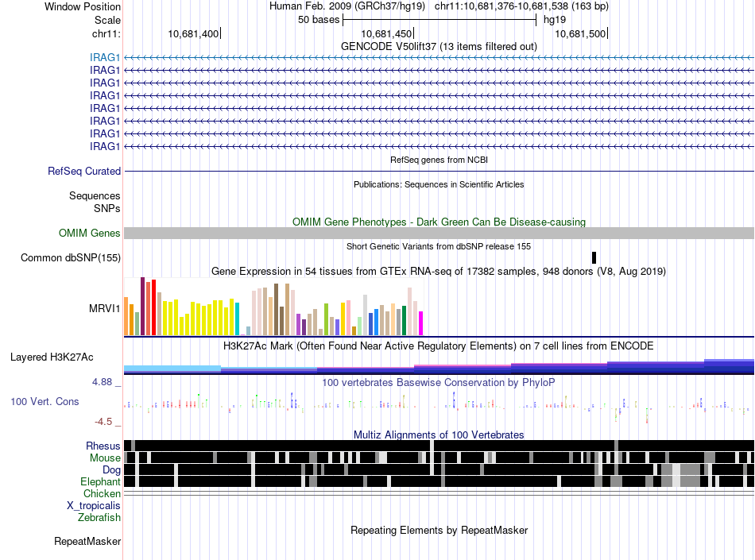Click the SNPs track label
The height and width of the screenshot is (560, 755).
click(x=107, y=208)
